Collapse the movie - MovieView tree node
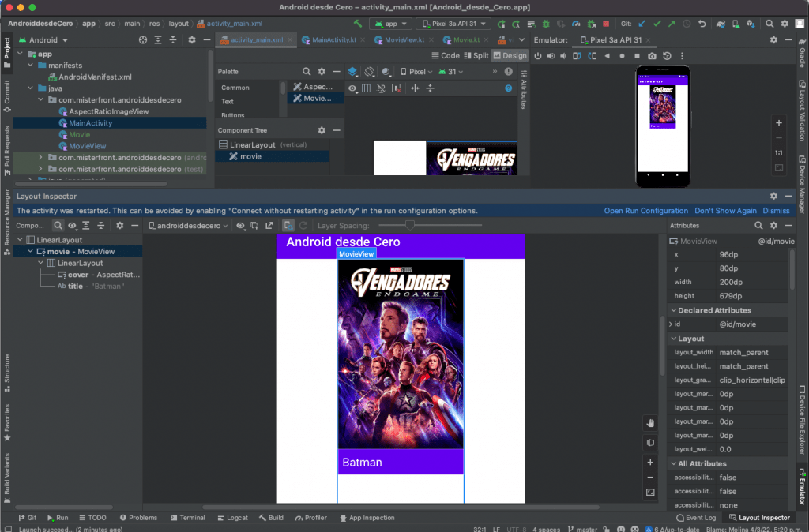The image size is (809, 532). click(x=31, y=252)
